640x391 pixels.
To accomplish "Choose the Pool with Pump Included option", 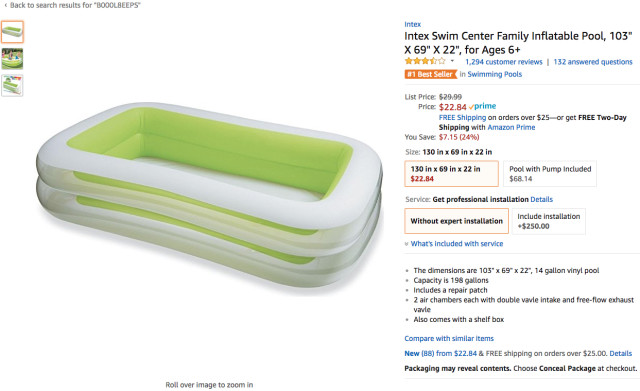I will (550, 174).
